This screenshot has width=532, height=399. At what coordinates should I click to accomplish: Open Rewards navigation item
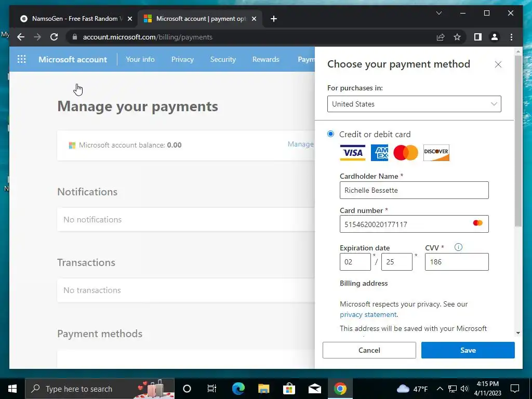click(x=265, y=59)
